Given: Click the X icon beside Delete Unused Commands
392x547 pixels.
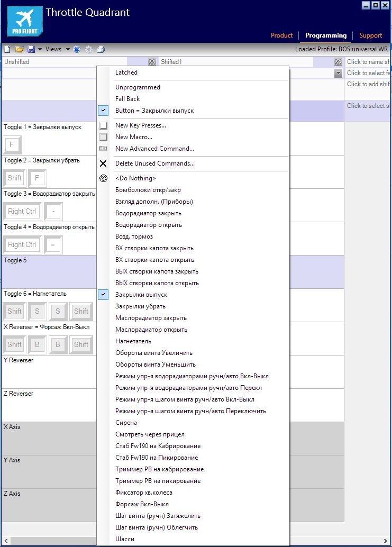Looking at the screenshot, I should [103, 163].
